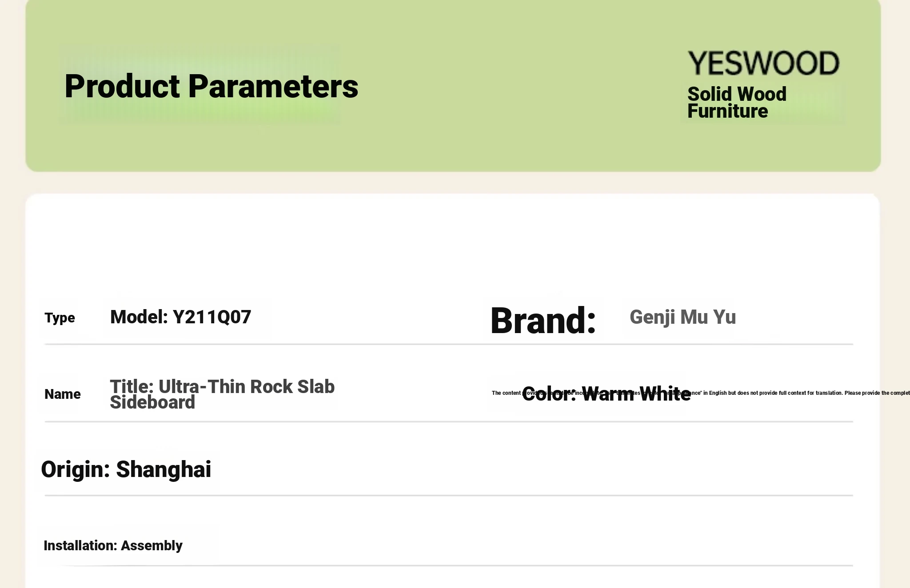This screenshot has height=588, width=910.
Task: Select the Shanghai origin value
Action: pos(164,469)
